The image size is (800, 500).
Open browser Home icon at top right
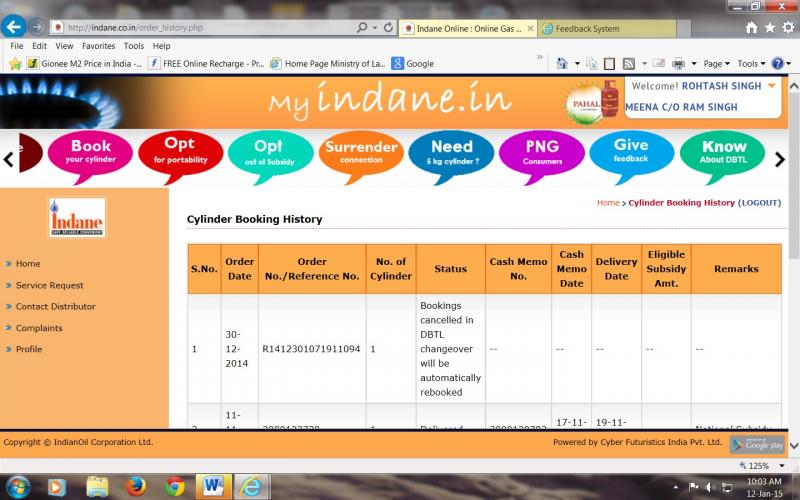[752, 28]
